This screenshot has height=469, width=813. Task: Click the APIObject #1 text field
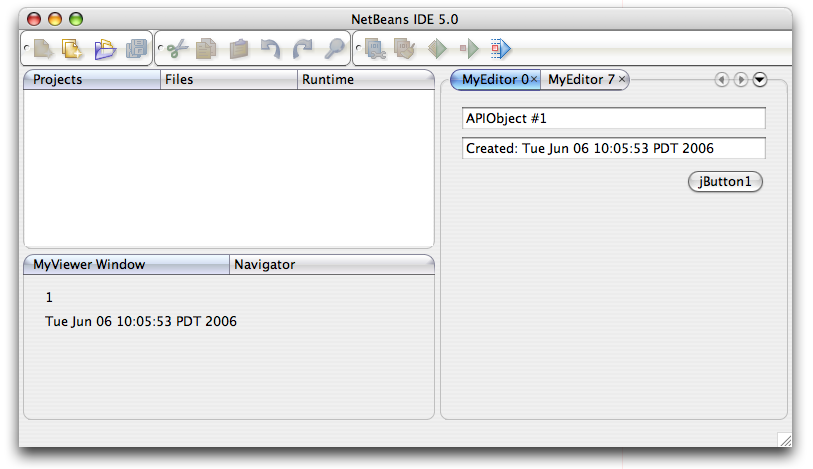click(x=613, y=119)
